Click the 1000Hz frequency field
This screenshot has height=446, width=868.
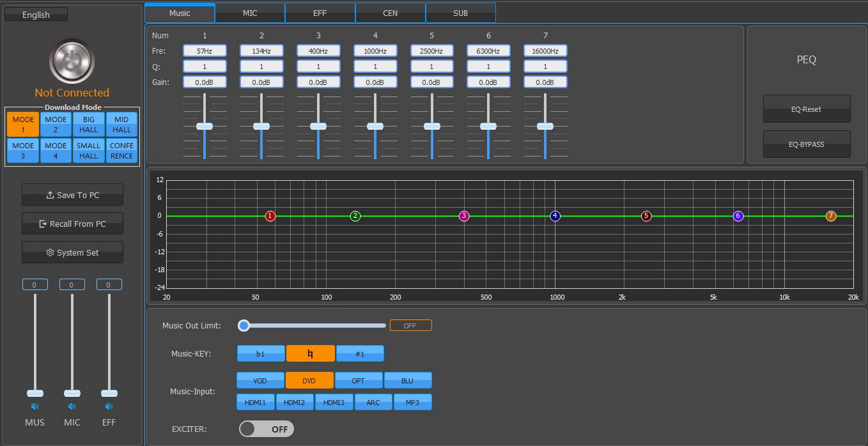[x=375, y=50]
